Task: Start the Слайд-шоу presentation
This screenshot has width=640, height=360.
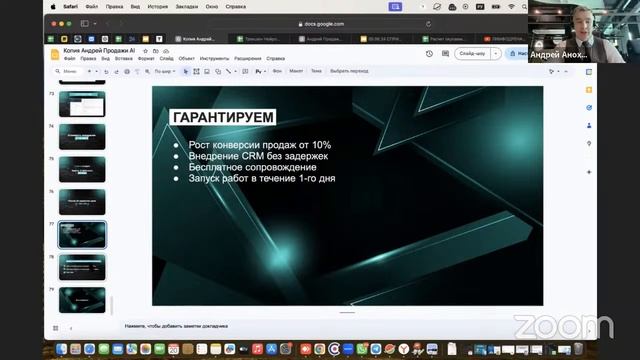Action: coord(472,53)
